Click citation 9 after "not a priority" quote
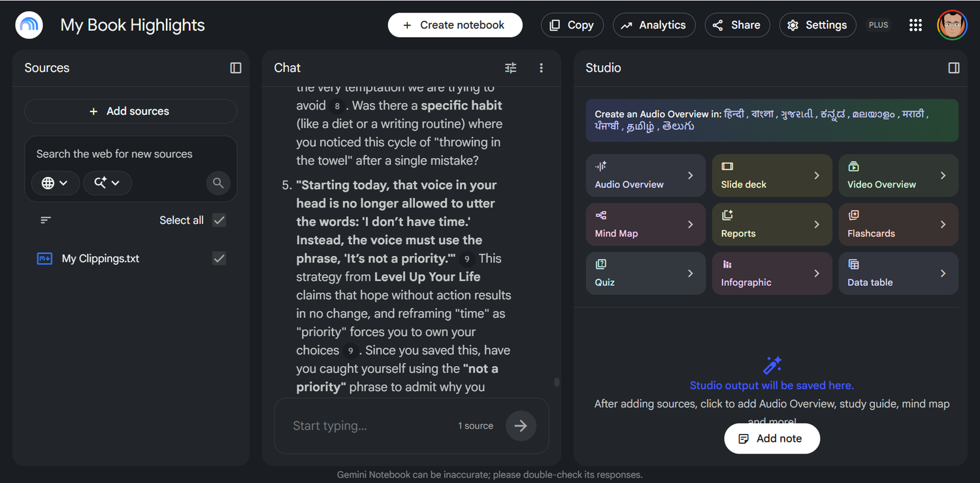Screen dimensions: 980x483 pos(466,259)
